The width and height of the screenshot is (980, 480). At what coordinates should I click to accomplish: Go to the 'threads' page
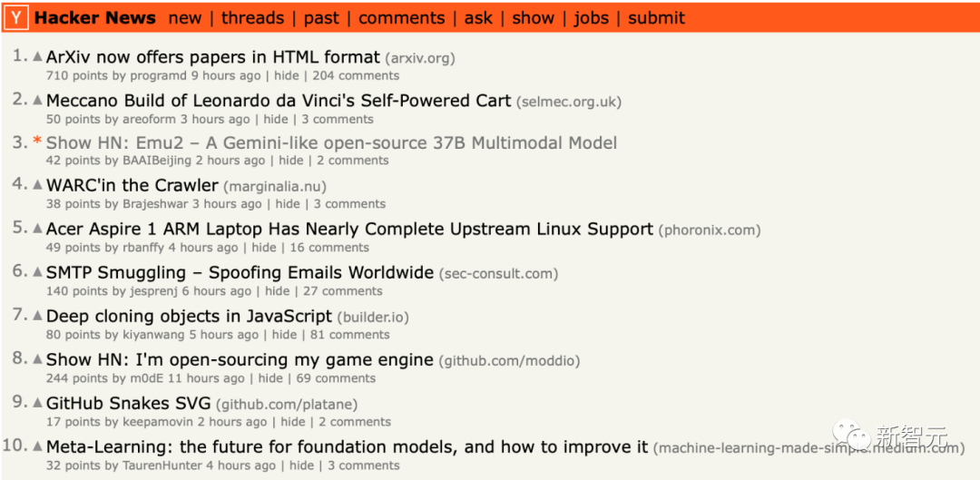pos(252,17)
